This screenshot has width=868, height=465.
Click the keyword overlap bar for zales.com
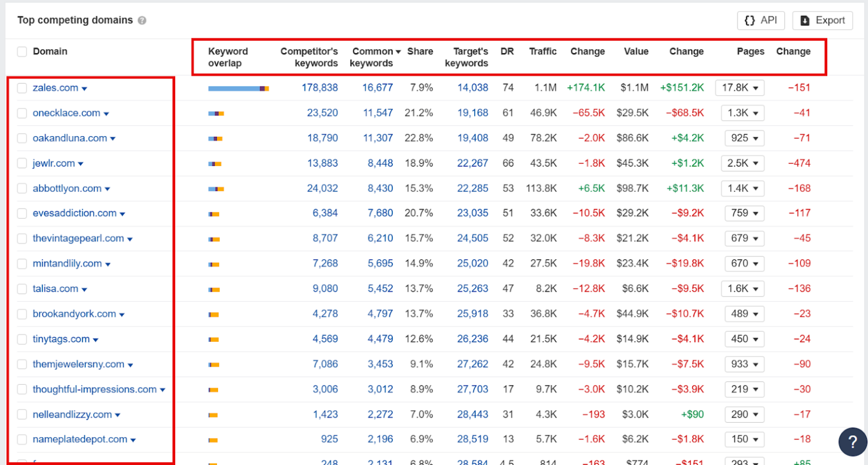[x=238, y=88]
